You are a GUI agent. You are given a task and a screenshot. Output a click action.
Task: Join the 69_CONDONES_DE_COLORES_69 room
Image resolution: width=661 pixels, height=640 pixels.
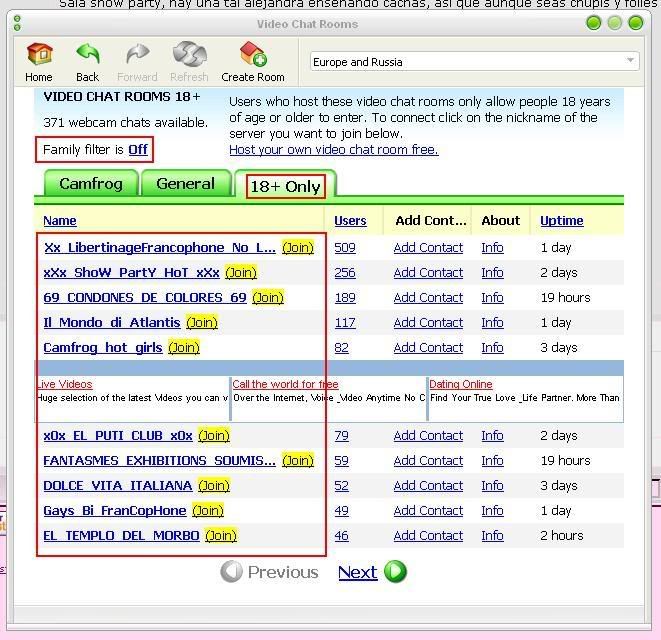point(268,297)
